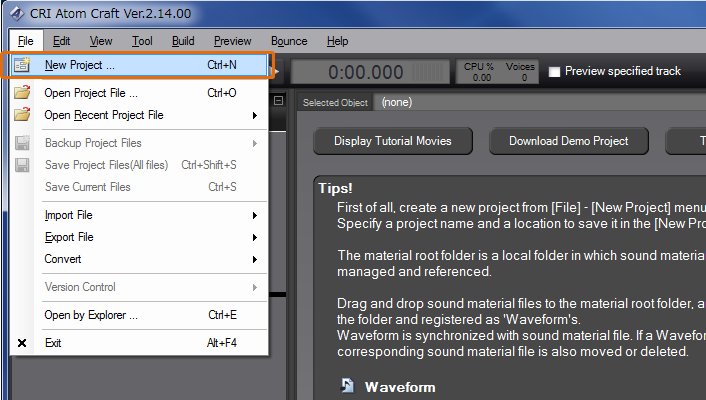Click the Exit X icon
The image size is (706, 400).
click(22, 343)
